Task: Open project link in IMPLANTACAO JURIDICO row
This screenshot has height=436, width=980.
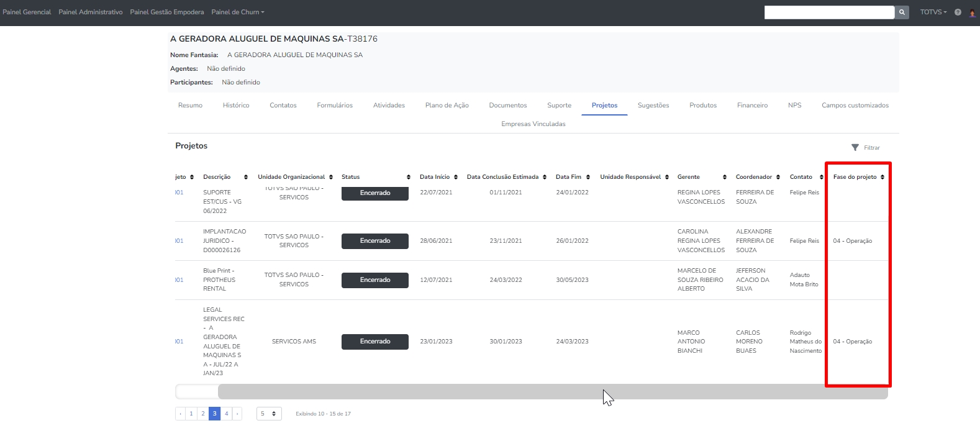Action: (x=179, y=241)
